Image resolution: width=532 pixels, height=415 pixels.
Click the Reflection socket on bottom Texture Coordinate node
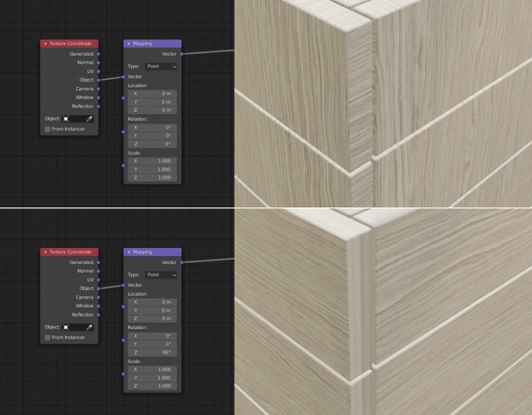(x=100, y=315)
